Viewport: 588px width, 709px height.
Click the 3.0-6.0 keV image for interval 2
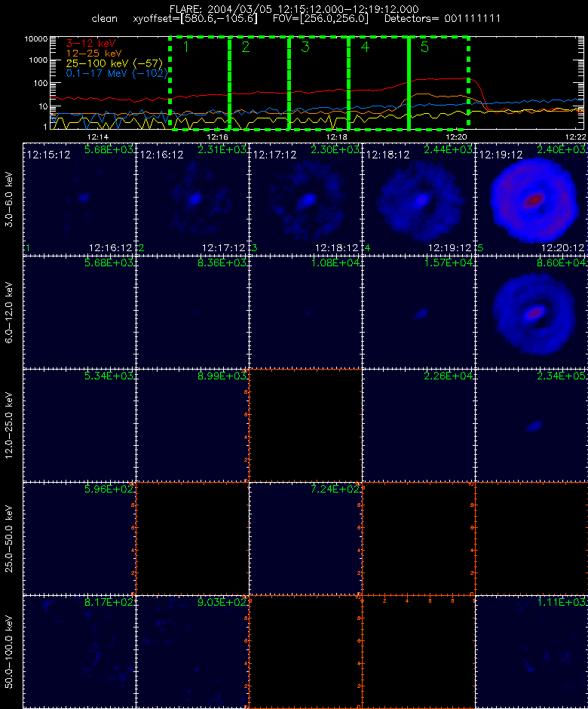click(192, 199)
